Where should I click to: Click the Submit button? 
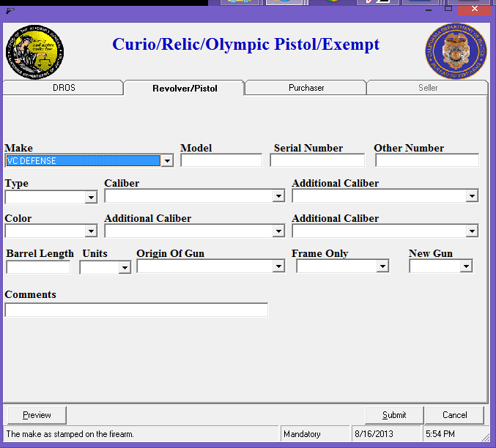393,415
